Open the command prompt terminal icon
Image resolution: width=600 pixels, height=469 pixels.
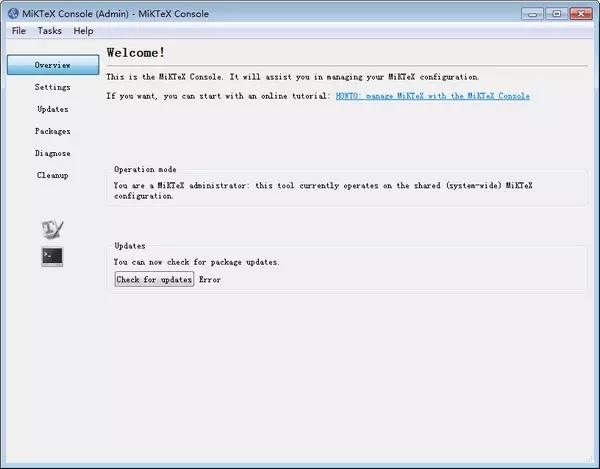click(x=52, y=257)
